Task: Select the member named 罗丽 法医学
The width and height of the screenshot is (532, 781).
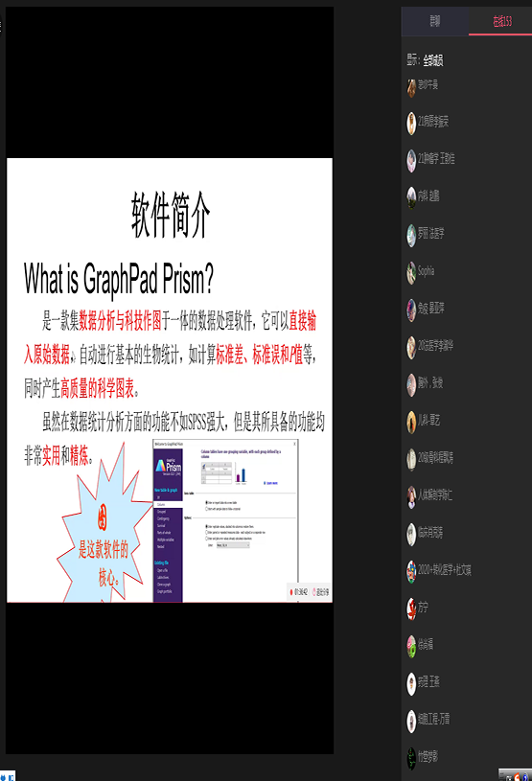Action: point(431,233)
